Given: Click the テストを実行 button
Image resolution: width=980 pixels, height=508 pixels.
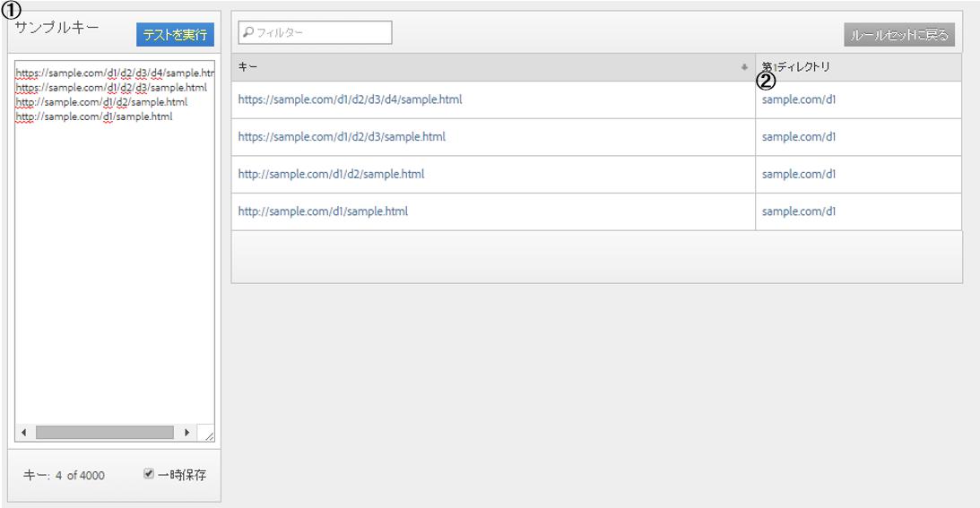Looking at the screenshot, I should 175,35.
